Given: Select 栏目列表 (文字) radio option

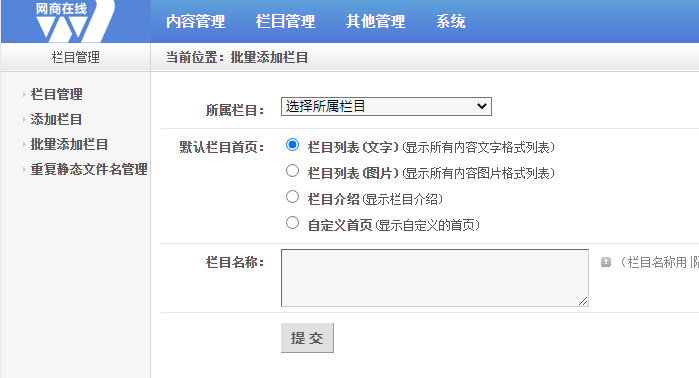Looking at the screenshot, I should click(292, 145).
